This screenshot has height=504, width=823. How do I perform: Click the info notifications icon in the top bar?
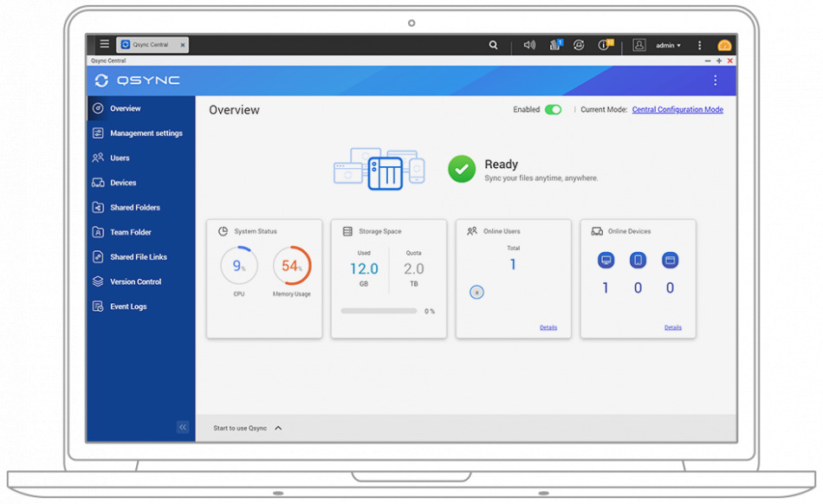[x=605, y=45]
